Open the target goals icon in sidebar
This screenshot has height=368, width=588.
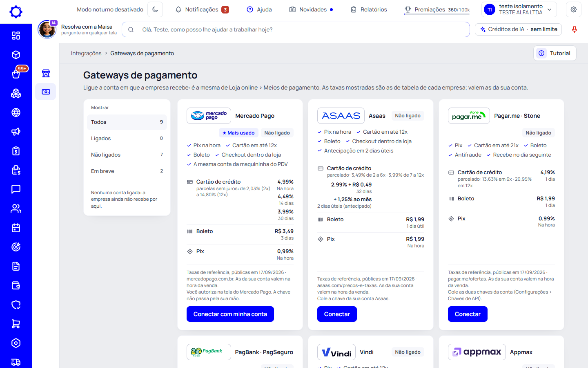pyautogui.click(x=16, y=247)
